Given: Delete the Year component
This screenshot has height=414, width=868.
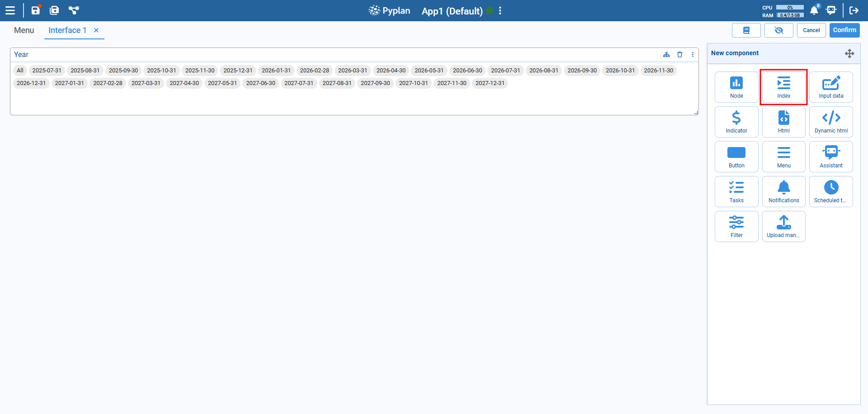Looking at the screenshot, I should click(x=680, y=54).
